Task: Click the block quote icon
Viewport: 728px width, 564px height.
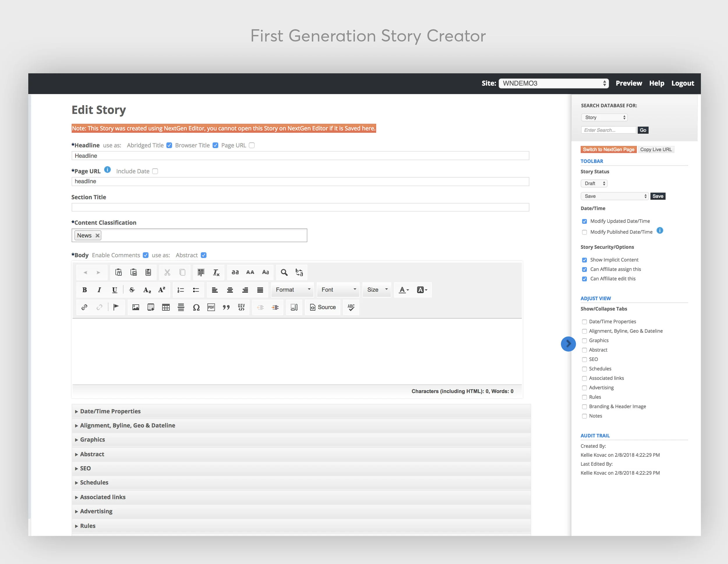Action: point(226,307)
